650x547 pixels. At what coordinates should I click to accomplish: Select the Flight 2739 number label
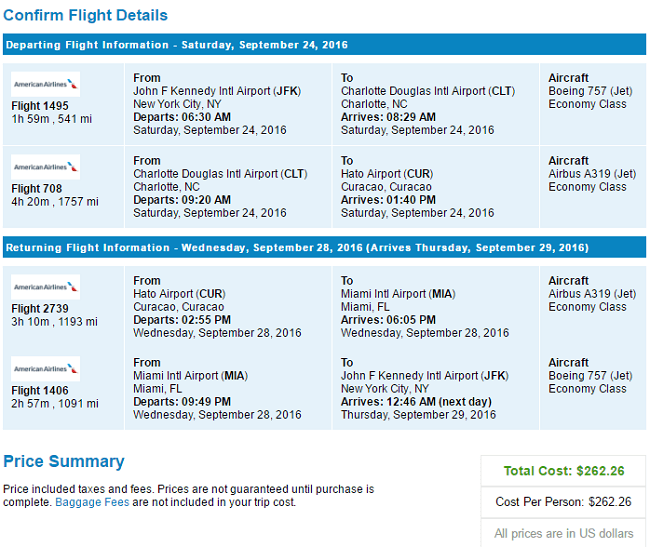coord(39,309)
